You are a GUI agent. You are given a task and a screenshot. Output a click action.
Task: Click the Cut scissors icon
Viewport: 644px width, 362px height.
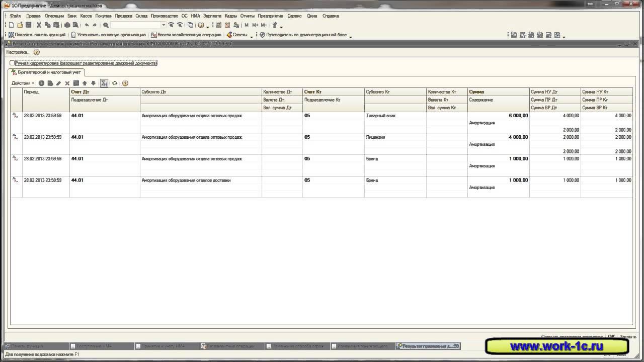coord(39,25)
